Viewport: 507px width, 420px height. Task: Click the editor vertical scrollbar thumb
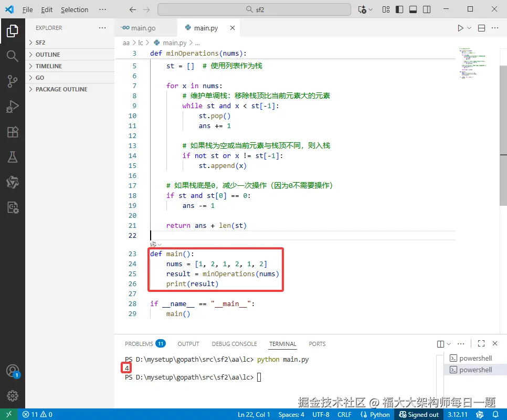click(x=503, y=135)
